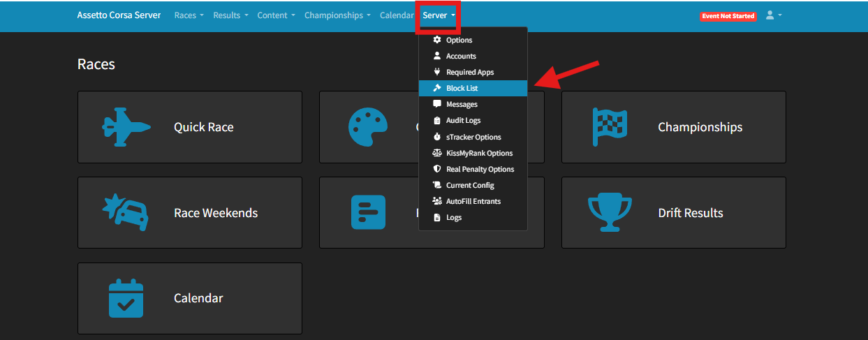Click the plug icon beside Required Apps
868x340 pixels.
[437, 72]
